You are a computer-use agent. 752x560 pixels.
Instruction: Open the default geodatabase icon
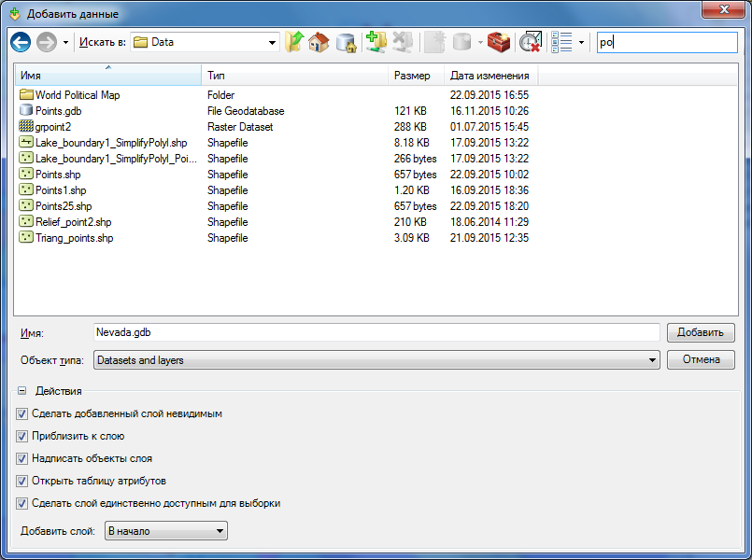coord(346,42)
